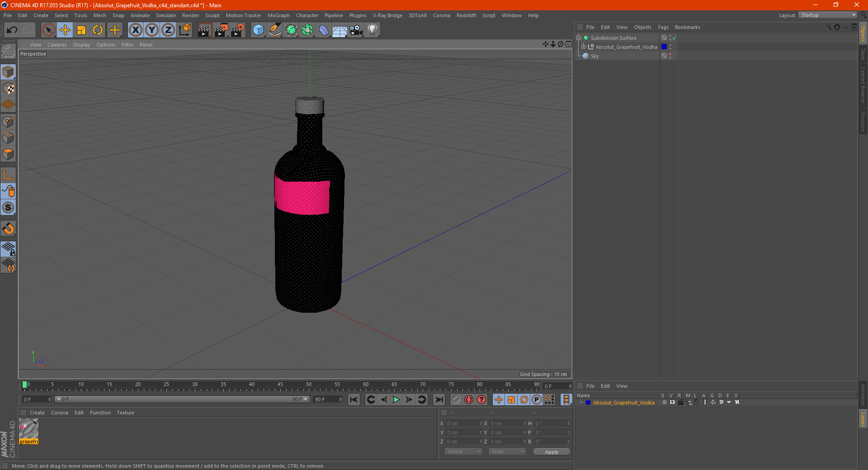Switch to Points mode
Image resolution: width=868 pixels, height=470 pixels.
(9, 122)
